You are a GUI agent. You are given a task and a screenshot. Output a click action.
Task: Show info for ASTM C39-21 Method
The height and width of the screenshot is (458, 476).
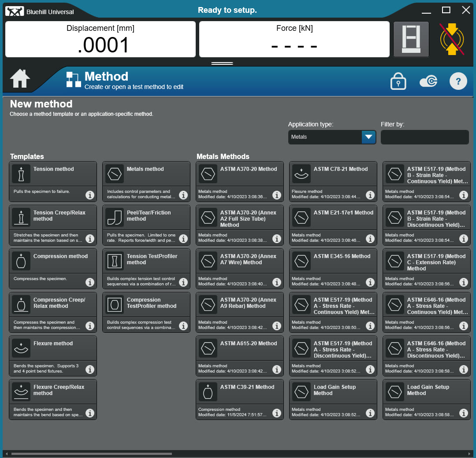277,413
